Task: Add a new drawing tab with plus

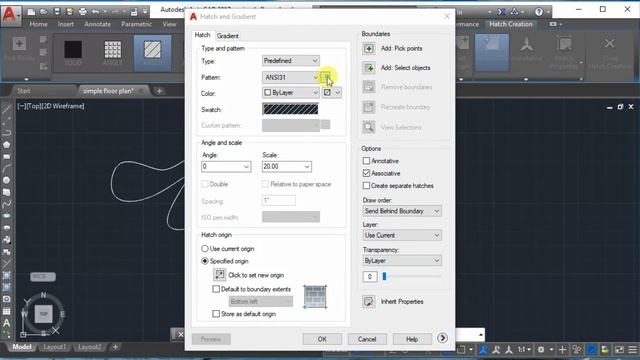Action: [159, 91]
